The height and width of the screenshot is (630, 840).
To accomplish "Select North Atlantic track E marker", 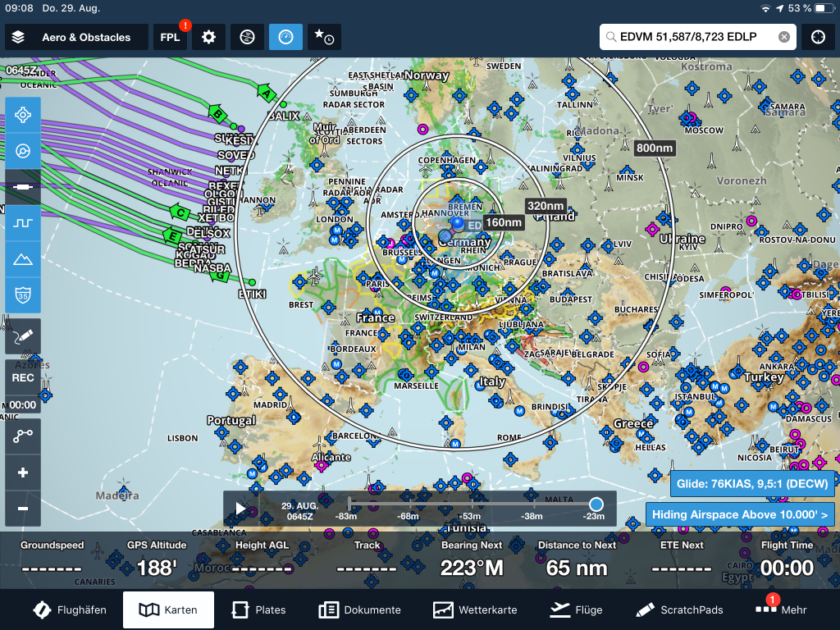I will (172, 235).
